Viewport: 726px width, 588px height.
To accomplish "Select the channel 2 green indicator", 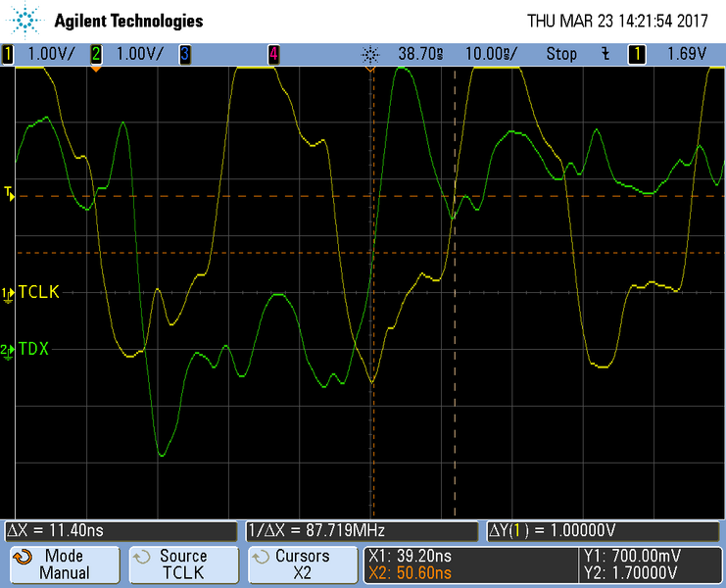I will pos(96,54).
